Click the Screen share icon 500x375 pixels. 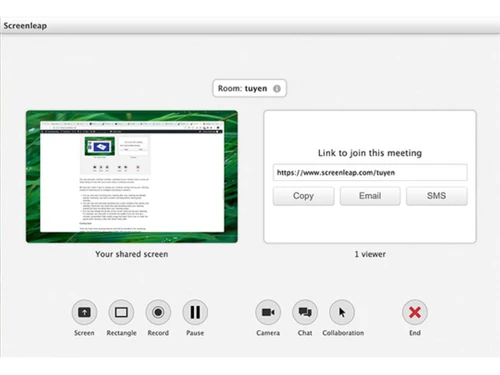point(84,312)
